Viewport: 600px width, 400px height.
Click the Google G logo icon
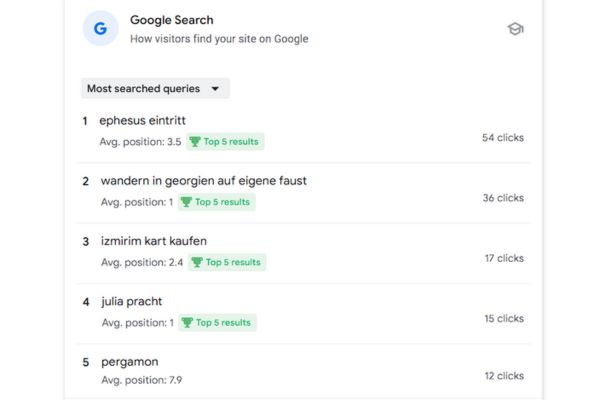pos(101,28)
